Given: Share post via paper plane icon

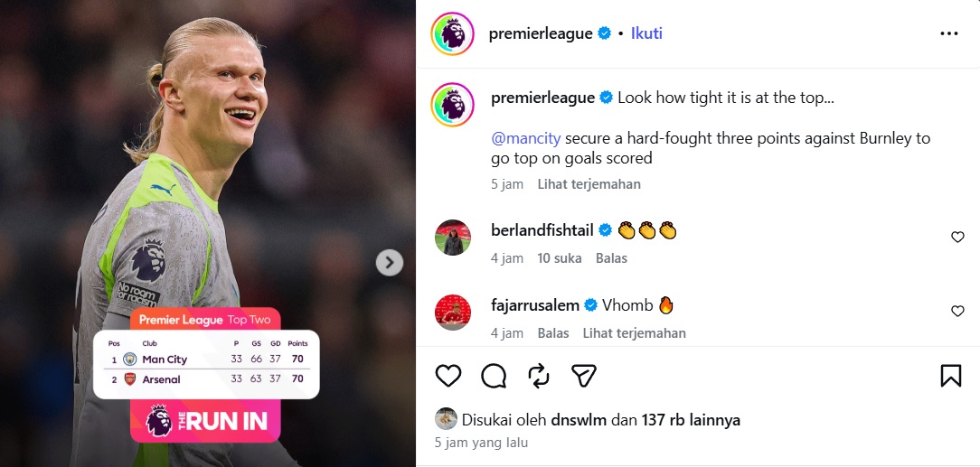Looking at the screenshot, I should tap(584, 376).
